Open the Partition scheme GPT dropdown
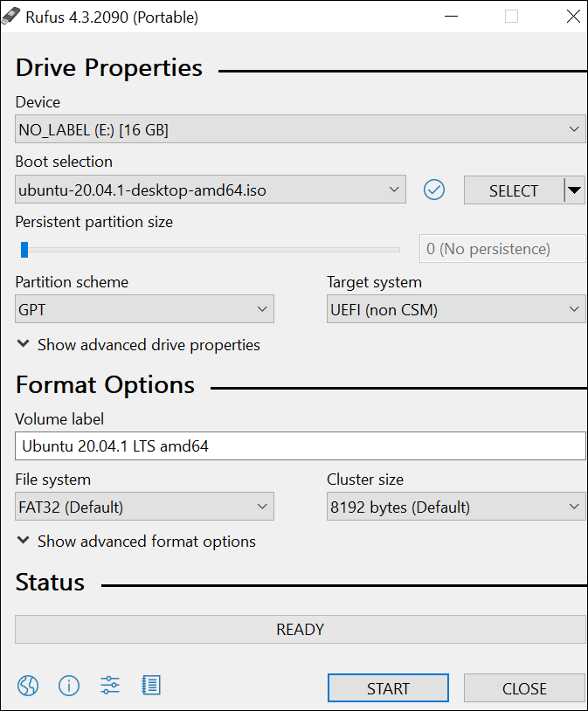The width and height of the screenshot is (588, 711). 144,309
